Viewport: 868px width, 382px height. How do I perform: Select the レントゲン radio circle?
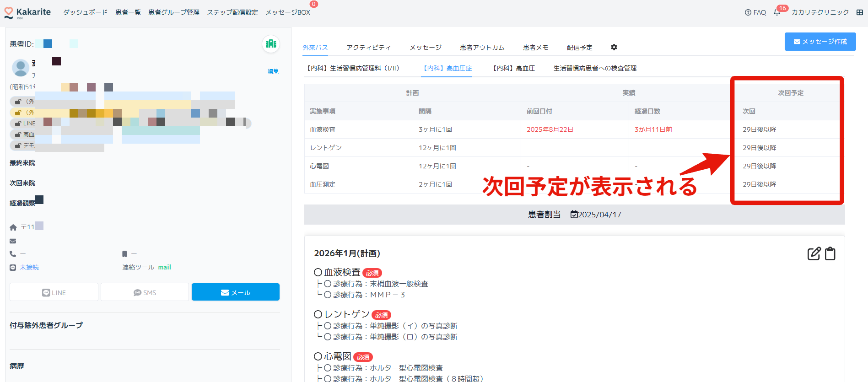tap(318, 314)
